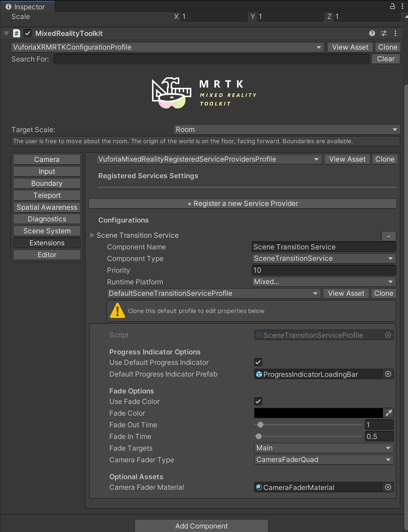Select the Camera profile tab

click(47, 160)
